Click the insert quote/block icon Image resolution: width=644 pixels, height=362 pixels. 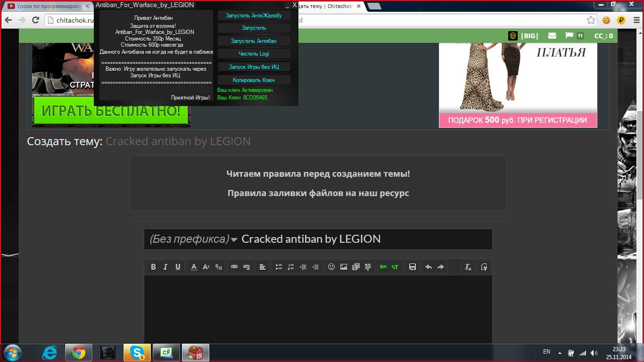(x=368, y=267)
